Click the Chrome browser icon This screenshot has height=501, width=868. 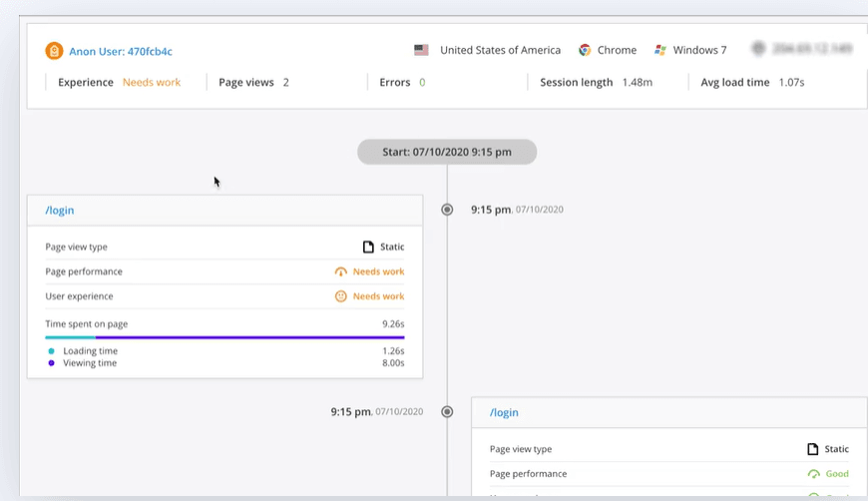click(x=585, y=50)
